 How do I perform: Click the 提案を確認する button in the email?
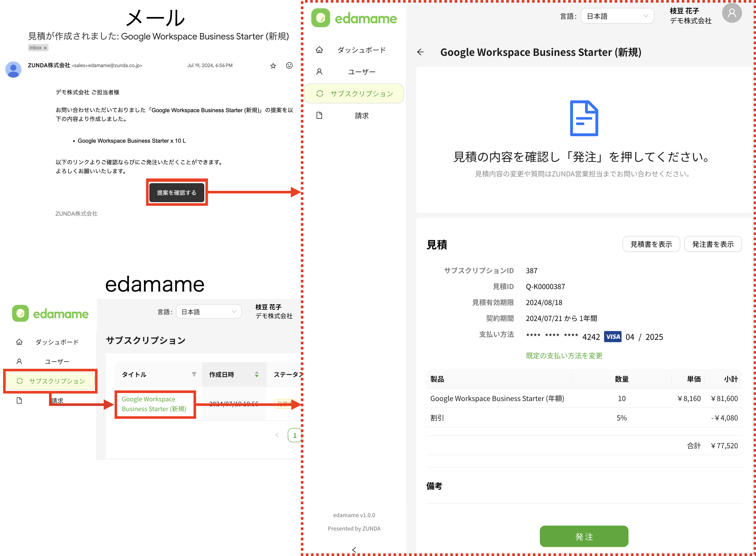click(x=176, y=193)
